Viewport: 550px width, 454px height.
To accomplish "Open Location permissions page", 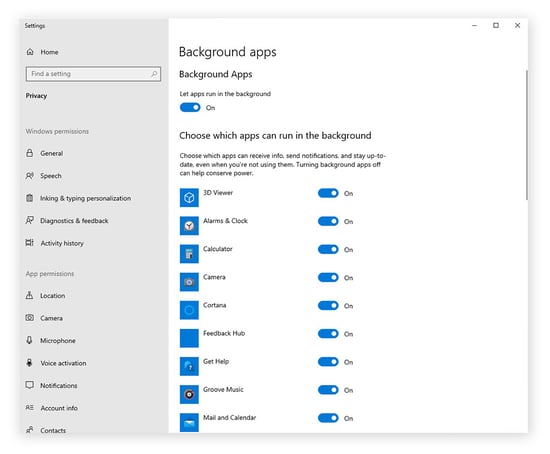I will (53, 296).
